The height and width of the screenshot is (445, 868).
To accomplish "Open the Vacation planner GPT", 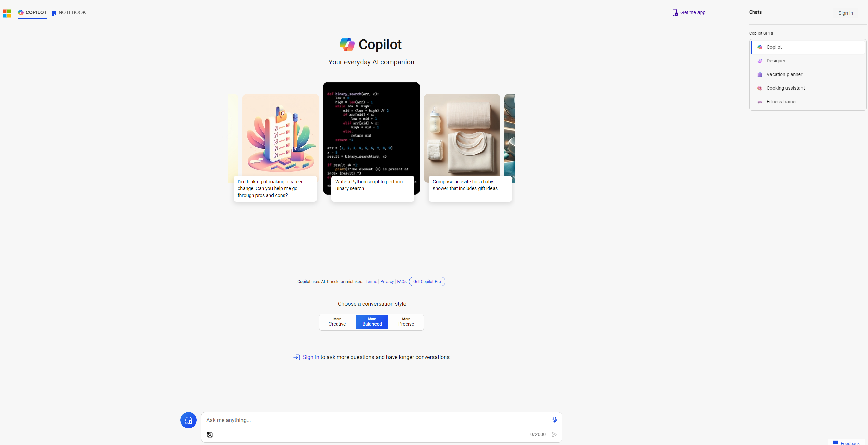I will pyautogui.click(x=784, y=74).
